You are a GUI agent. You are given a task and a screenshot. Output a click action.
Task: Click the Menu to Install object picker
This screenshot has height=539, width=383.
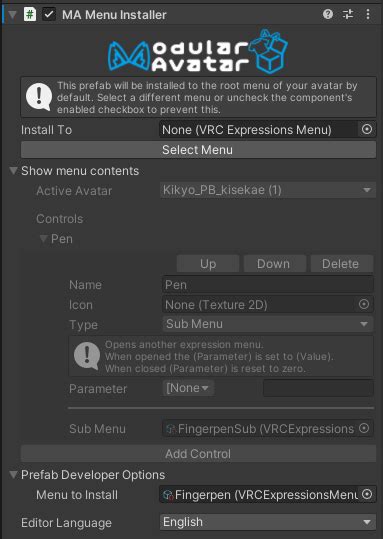click(x=367, y=494)
